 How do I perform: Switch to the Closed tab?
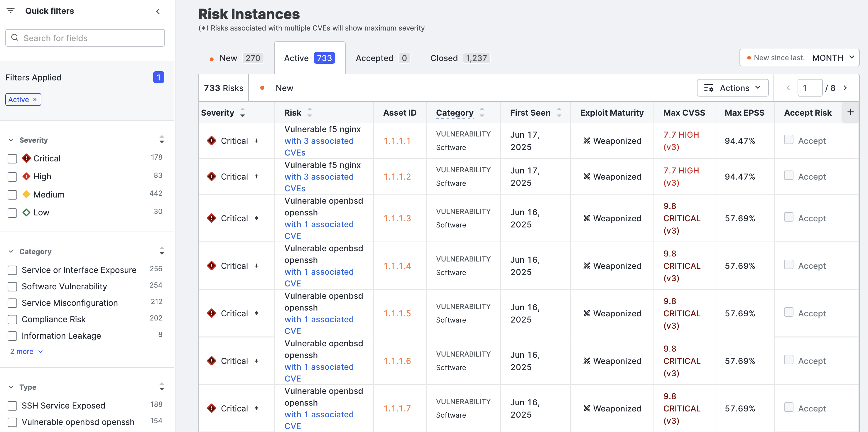pos(460,58)
